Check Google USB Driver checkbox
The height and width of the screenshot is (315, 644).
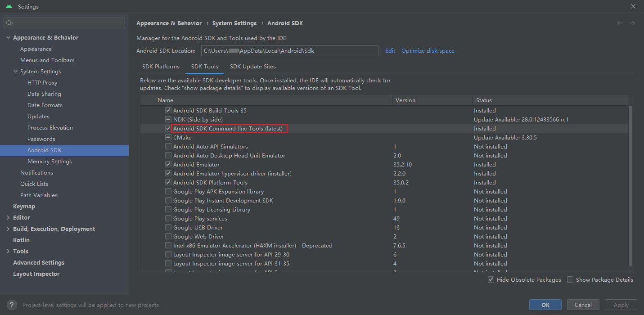168,227
